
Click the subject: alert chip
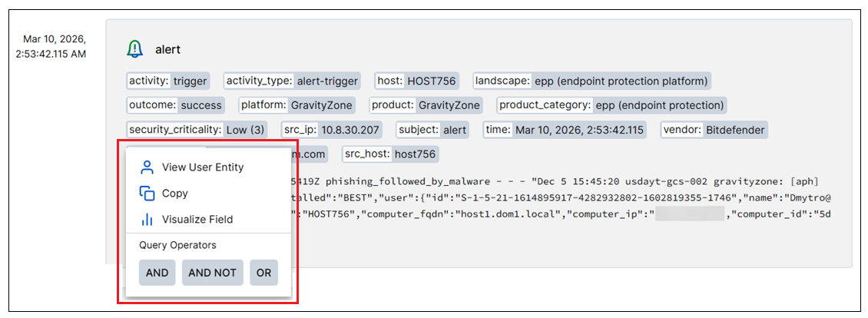click(433, 130)
